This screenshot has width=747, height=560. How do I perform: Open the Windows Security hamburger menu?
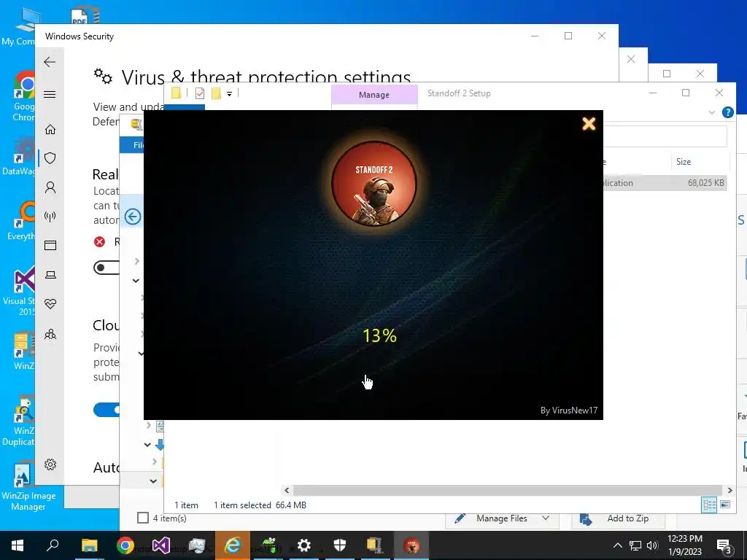coord(50,94)
